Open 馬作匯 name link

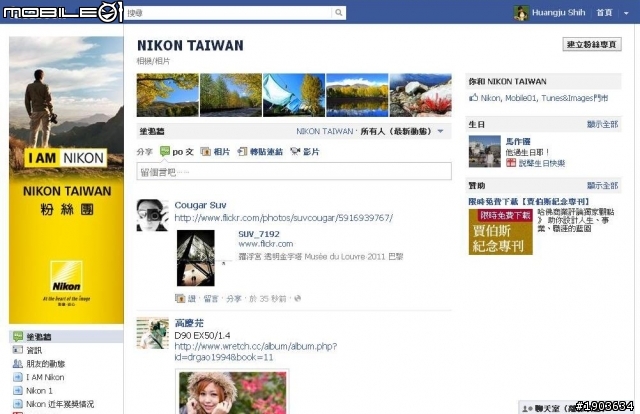tap(518, 141)
